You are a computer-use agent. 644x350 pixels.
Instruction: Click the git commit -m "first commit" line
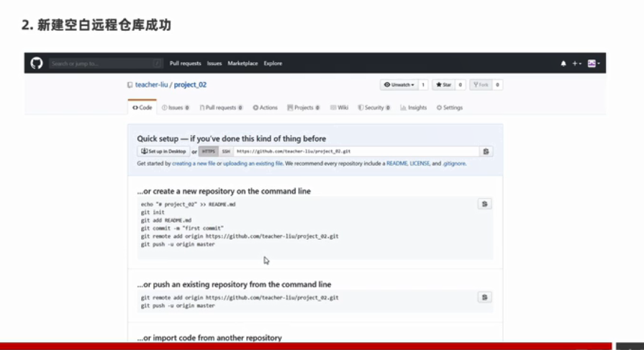tap(182, 228)
